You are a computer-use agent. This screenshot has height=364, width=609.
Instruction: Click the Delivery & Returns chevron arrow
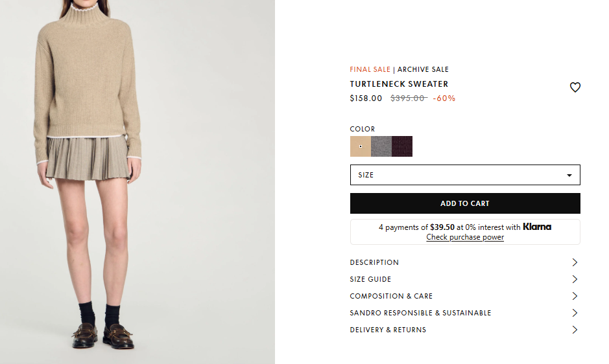(x=575, y=330)
